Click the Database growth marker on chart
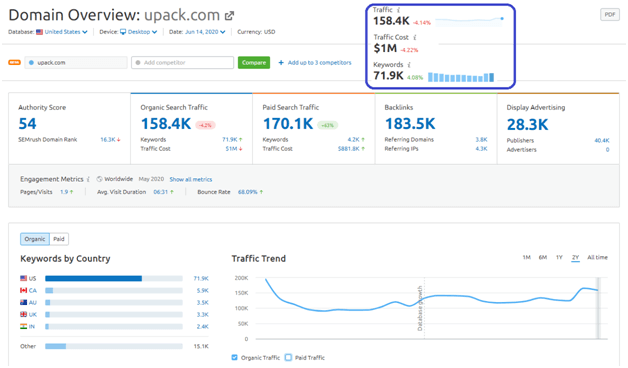The image size is (628, 368). click(420, 308)
